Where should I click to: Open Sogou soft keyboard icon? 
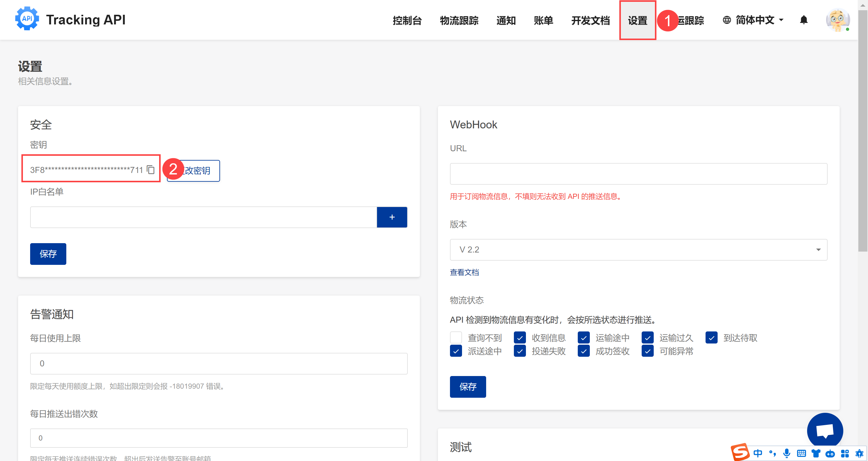(x=801, y=453)
